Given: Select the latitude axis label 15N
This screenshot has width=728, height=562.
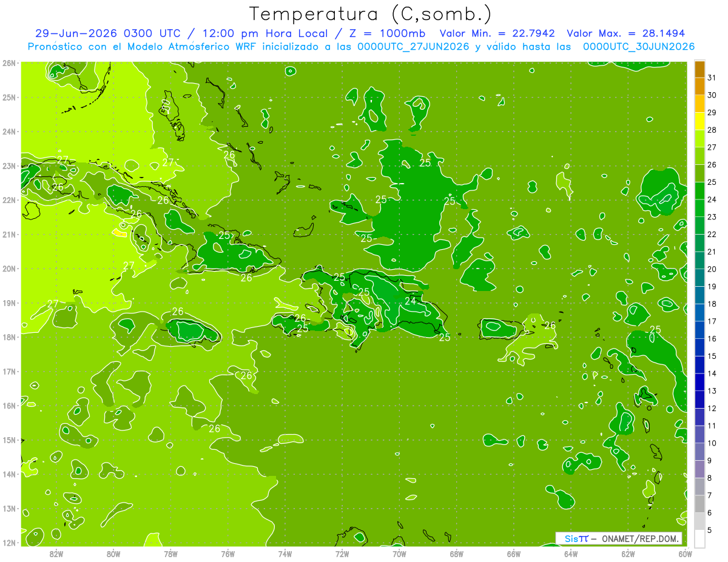Looking at the screenshot, I should pyautogui.click(x=9, y=440).
